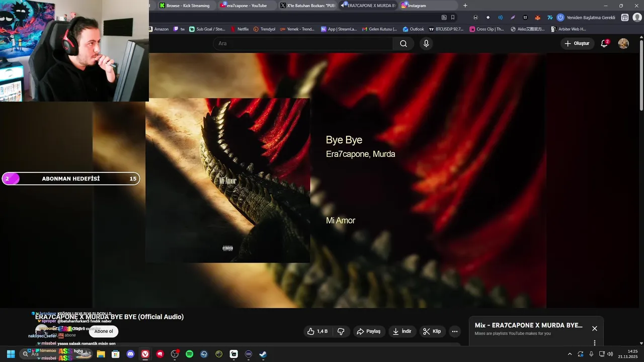Click the volume icon in system tray

click(610, 354)
